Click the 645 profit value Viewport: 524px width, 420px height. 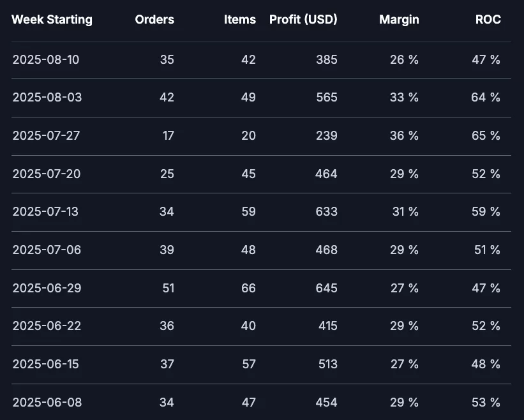pyautogui.click(x=327, y=288)
